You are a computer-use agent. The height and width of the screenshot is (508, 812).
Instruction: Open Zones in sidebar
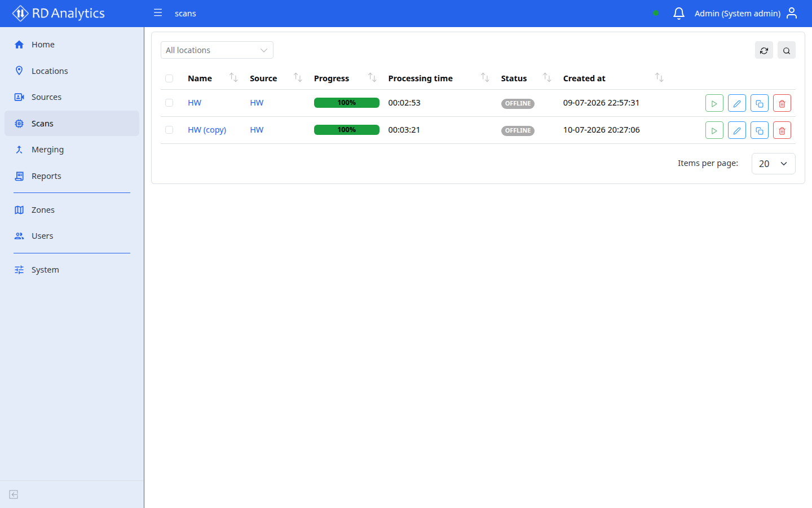click(x=72, y=210)
